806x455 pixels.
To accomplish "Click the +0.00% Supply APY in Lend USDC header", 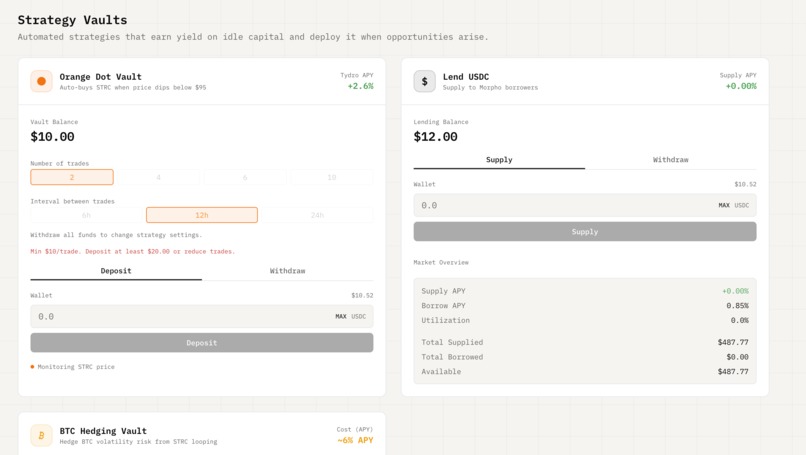I will [741, 86].
